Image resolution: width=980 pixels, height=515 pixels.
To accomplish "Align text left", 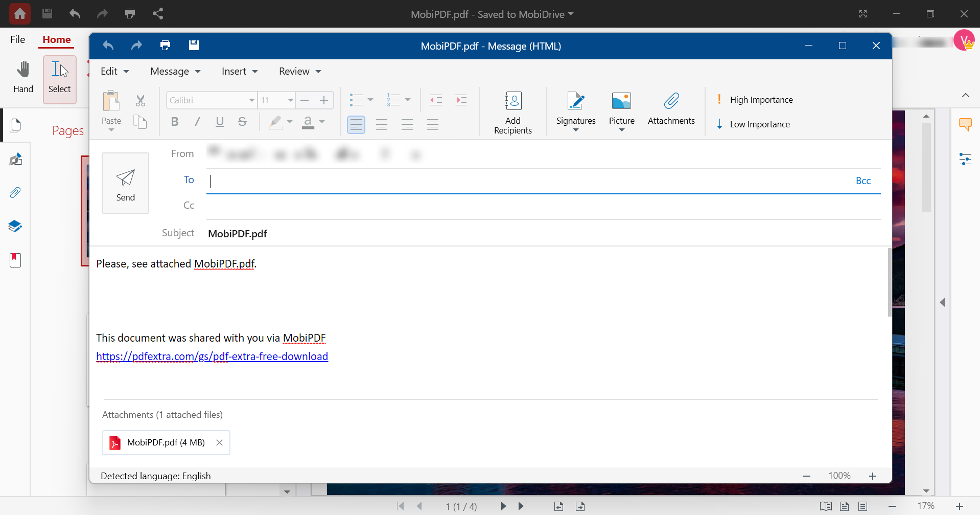I will click(x=356, y=124).
